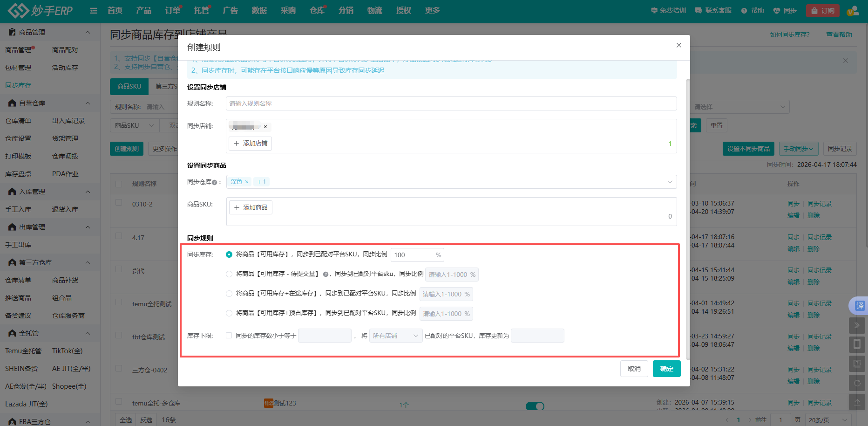Click the user avatar icon
Image resolution: width=868 pixels, height=426 pixels.
click(853, 11)
